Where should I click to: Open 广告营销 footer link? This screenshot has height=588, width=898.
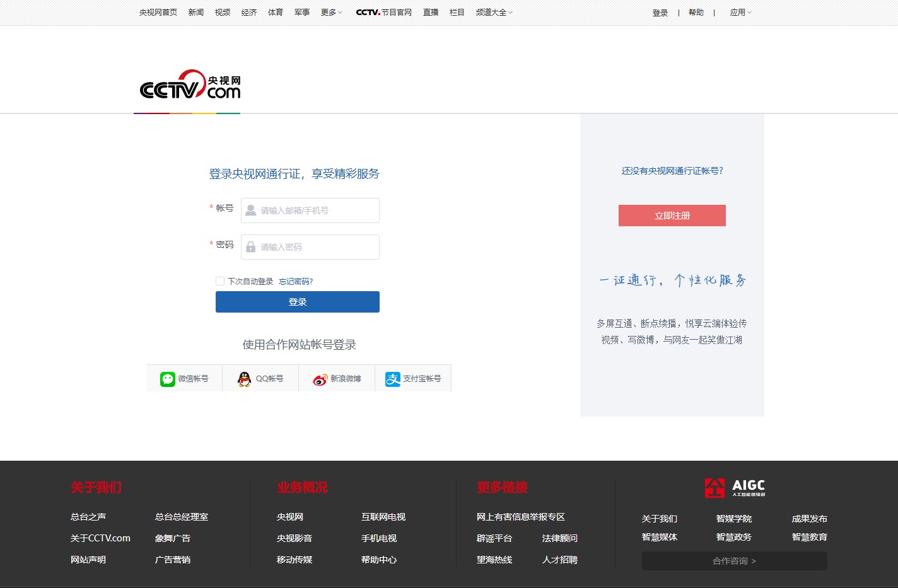[173, 560]
